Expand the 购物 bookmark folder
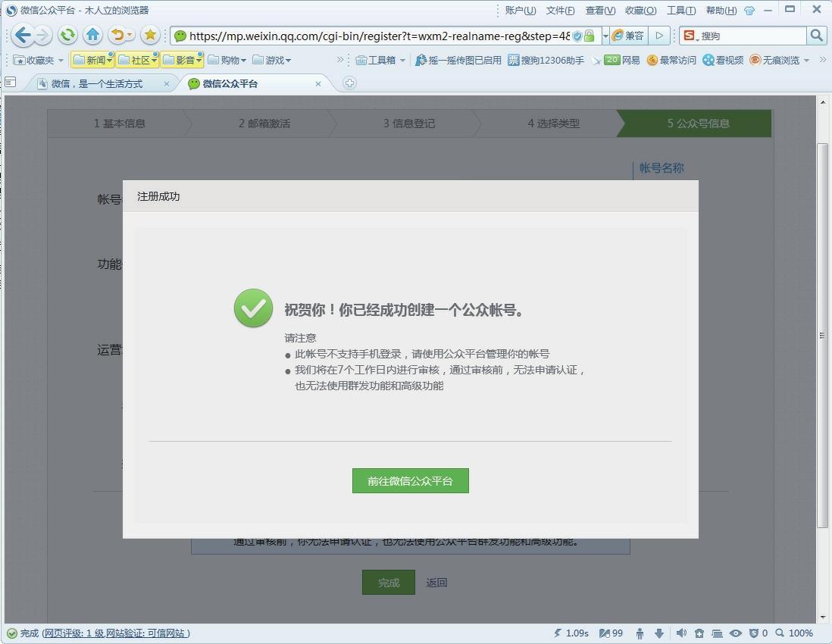The image size is (832, 644). click(227, 60)
